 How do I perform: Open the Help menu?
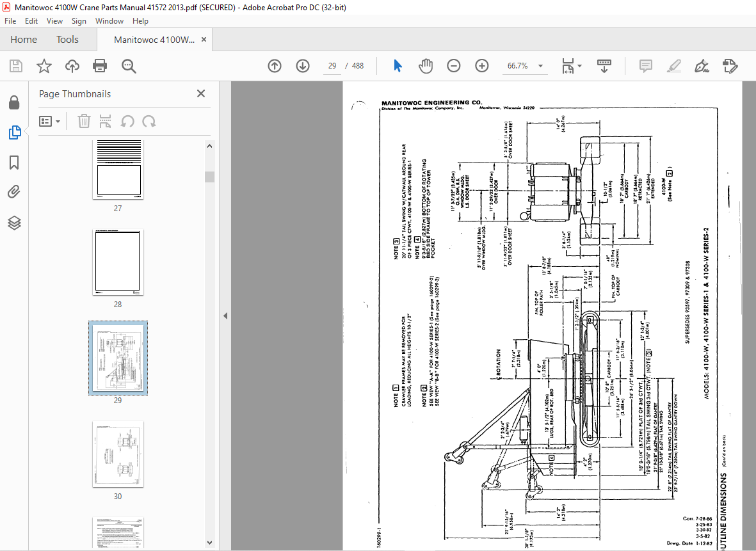point(140,21)
